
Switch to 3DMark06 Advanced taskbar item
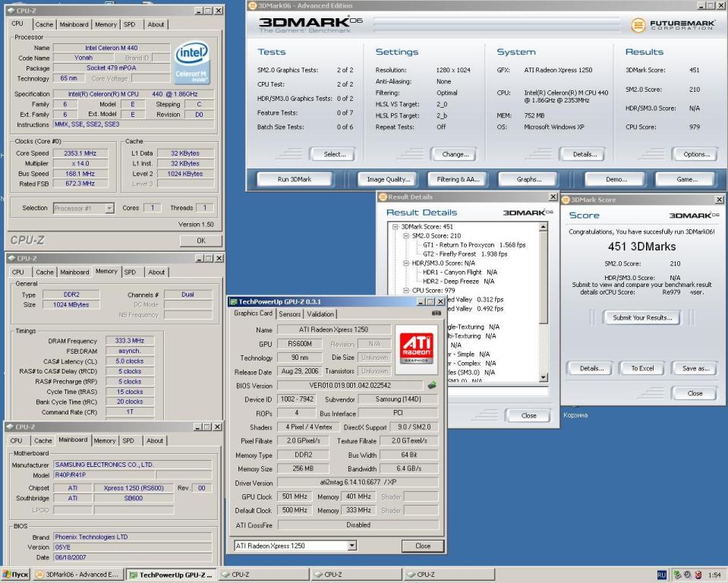coord(78,574)
